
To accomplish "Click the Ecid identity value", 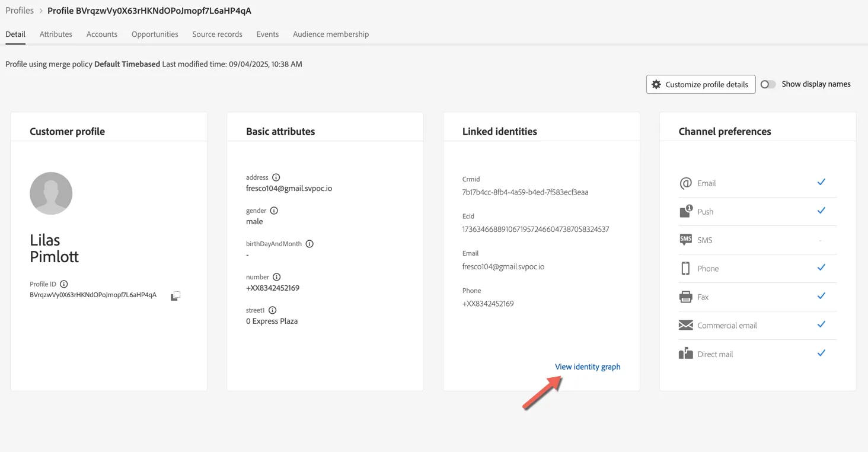I will [536, 229].
